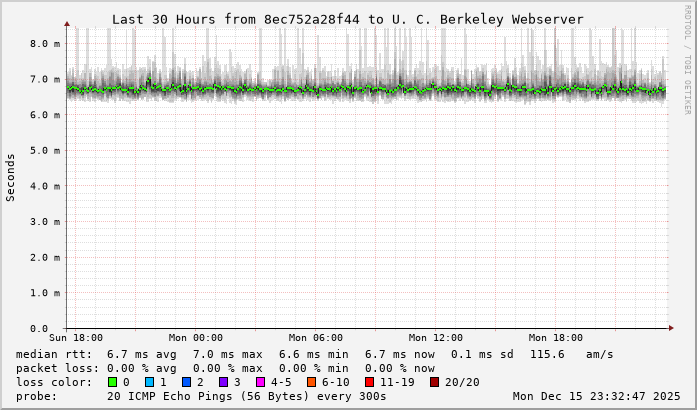This screenshot has width=697, height=410.
Task: Click the Mon 18:00 time axis label
Action: (x=555, y=338)
